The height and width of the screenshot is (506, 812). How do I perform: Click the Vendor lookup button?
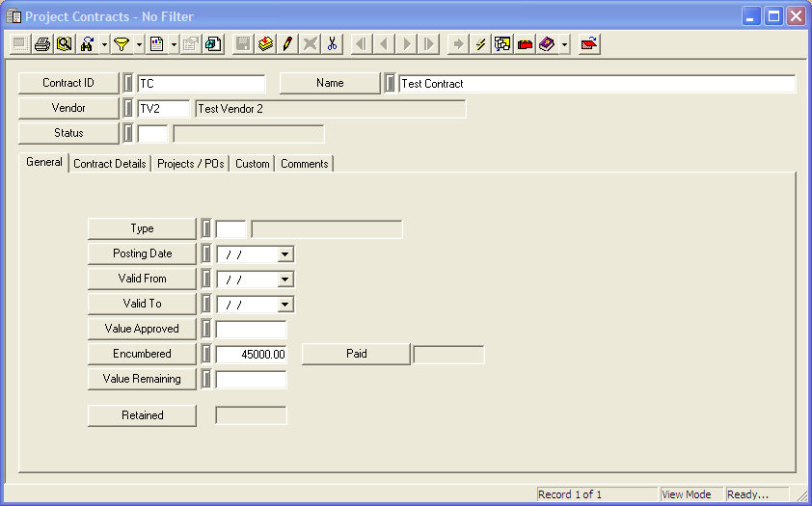point(68,108)
